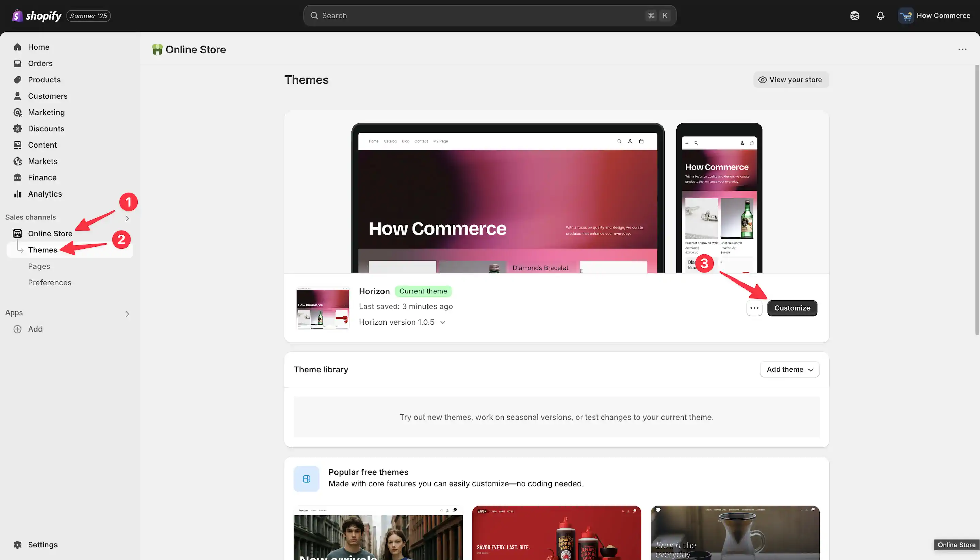
Task: Open the notifications bell
Action: coord(880,16)
